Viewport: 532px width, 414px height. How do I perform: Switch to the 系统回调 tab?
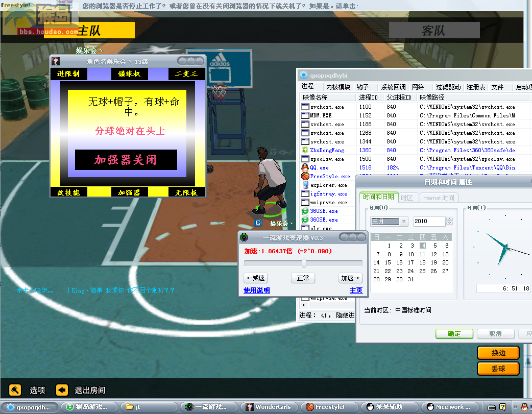click(x=393, y=87)
